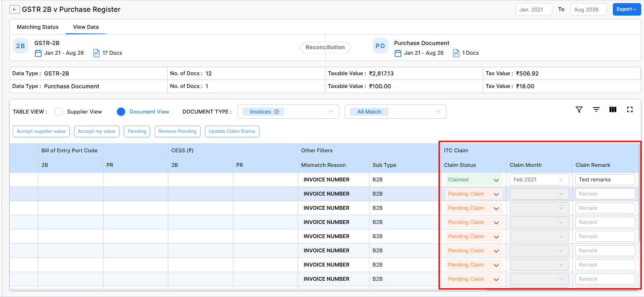Click the ITC Claim group header
Viewport: 644px width, 297px height.
coord(456,151)
